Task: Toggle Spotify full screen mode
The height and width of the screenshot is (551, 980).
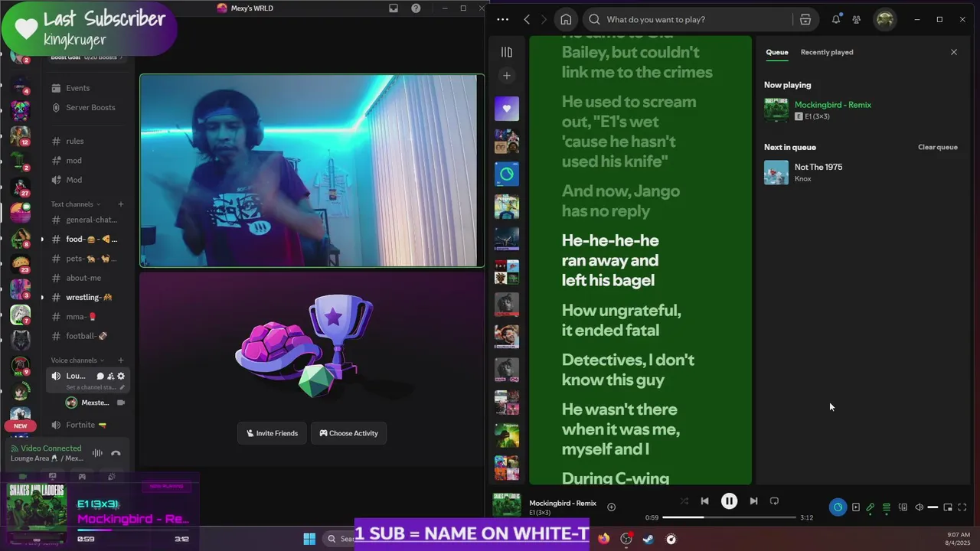Action: (x=962, y=507)
